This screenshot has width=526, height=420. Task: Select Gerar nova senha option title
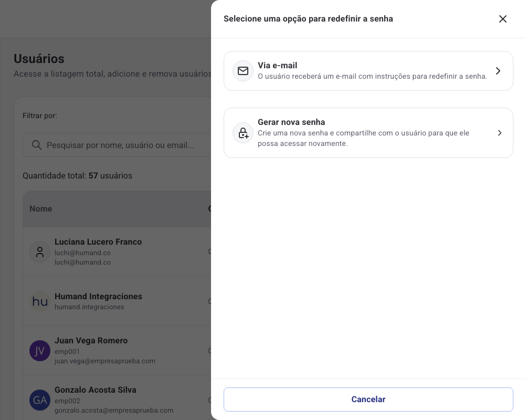point(291,122)
